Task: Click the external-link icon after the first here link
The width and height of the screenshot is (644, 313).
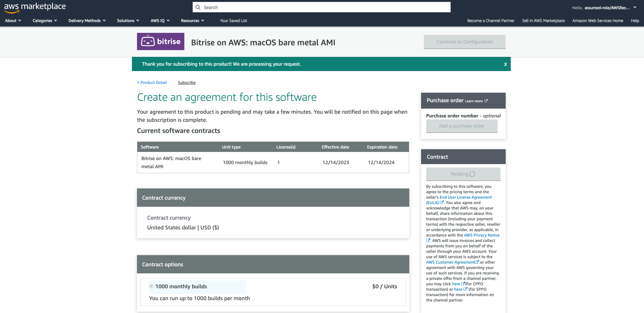Action: 463,284
